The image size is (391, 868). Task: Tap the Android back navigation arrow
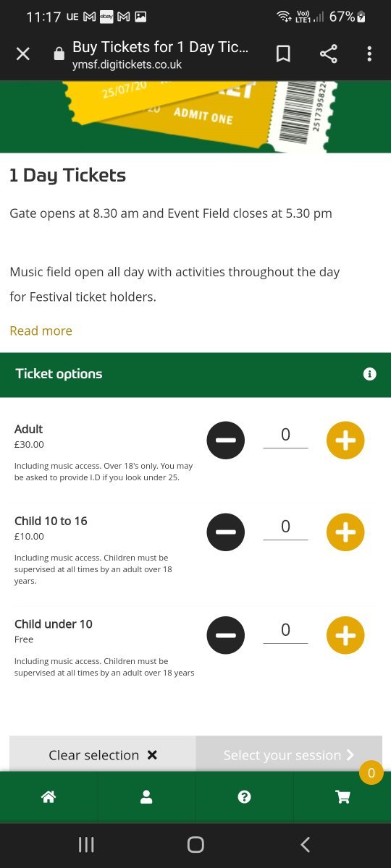tap(305, 844)
